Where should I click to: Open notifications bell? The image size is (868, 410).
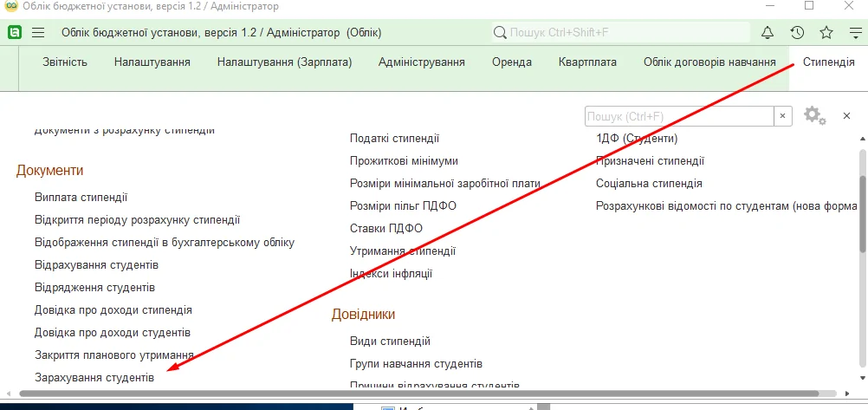pyautogui.click(x=768, y=33)
